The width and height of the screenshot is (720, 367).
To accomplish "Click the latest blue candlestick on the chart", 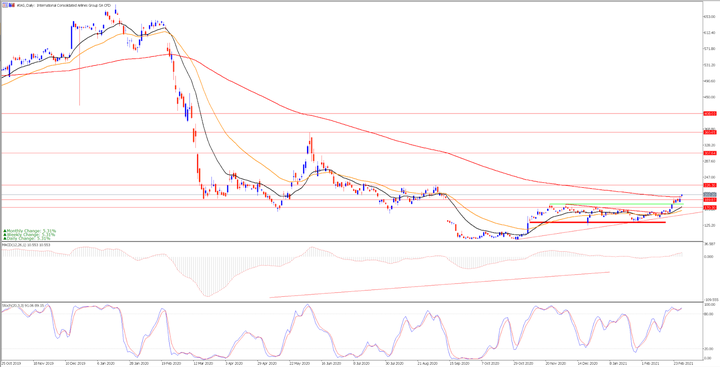I will pos(681,196).
